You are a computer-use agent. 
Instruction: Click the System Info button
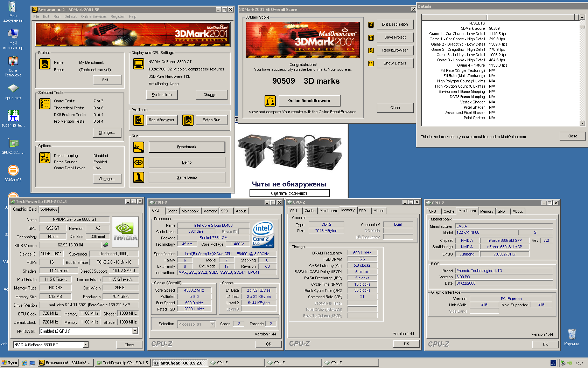point(162,95)
